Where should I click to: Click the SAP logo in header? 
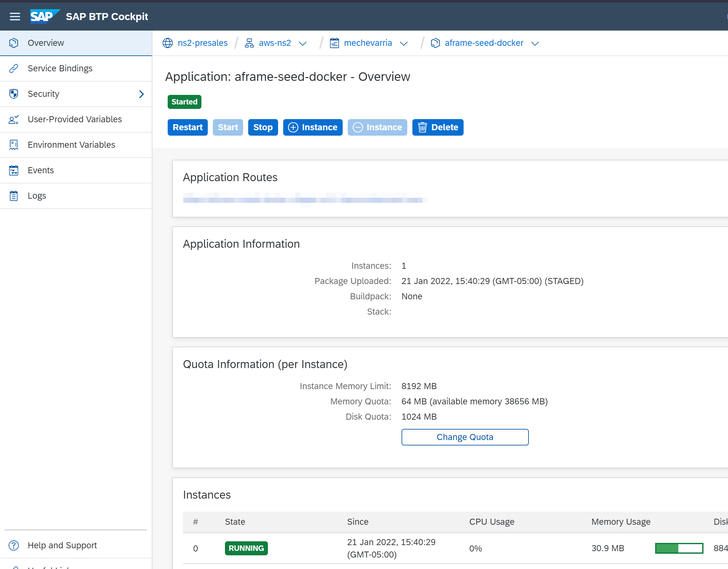(44, 16)
